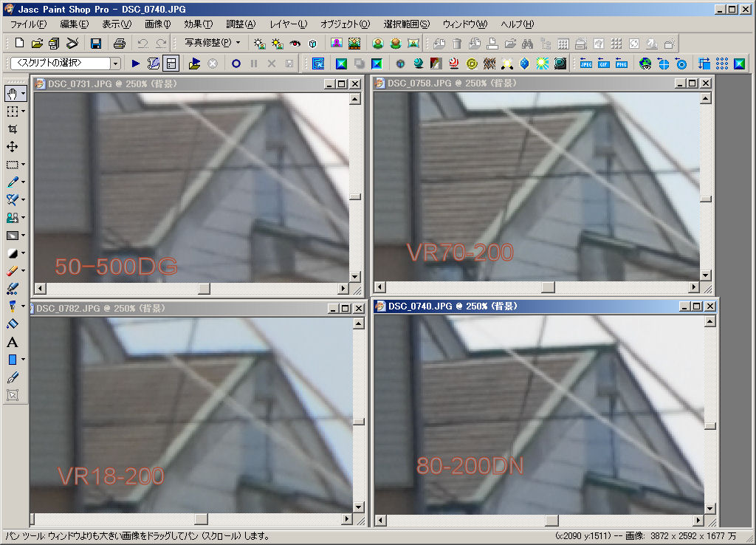Select the Text tool

[13, 342]
